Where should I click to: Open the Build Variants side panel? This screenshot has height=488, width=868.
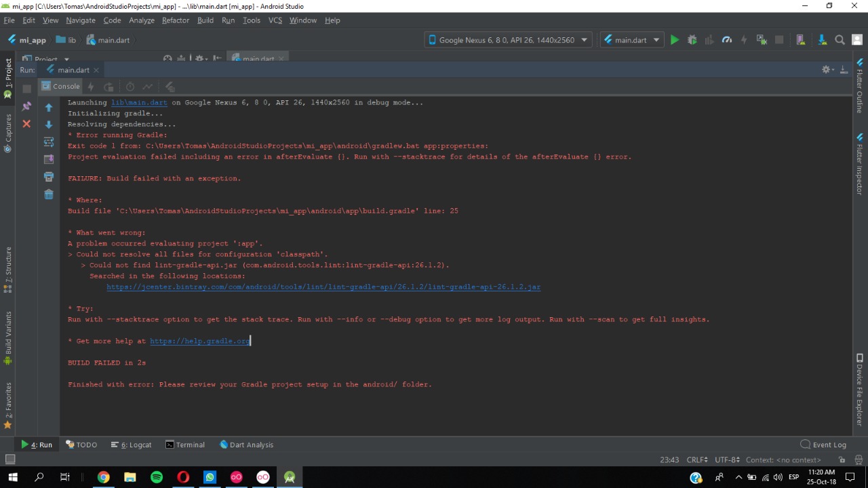8,338
